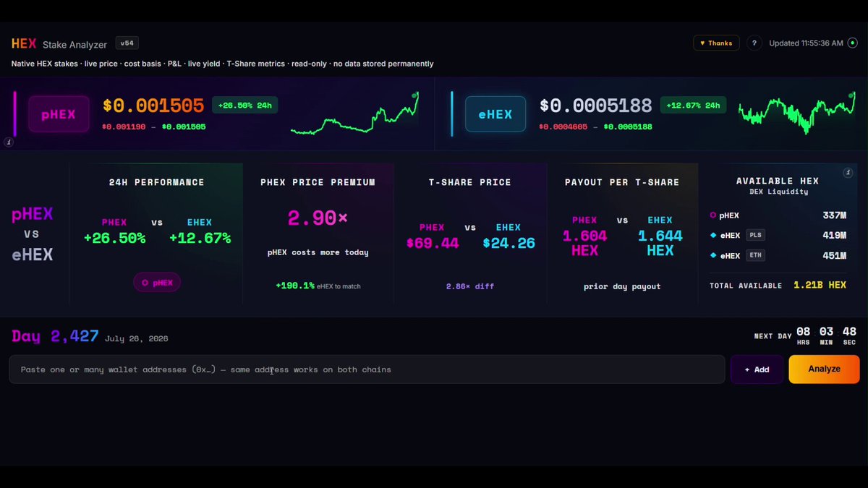Click the green status dot beside Updated time

point(852,43)
